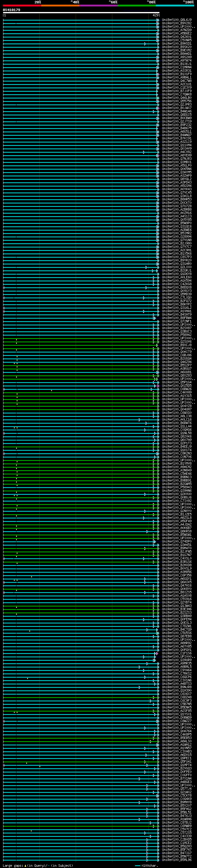Click the arrowhead on the UniRef100_B6BWT6 row
Viewport: 197px width, 868px height.
pos(146,423)
